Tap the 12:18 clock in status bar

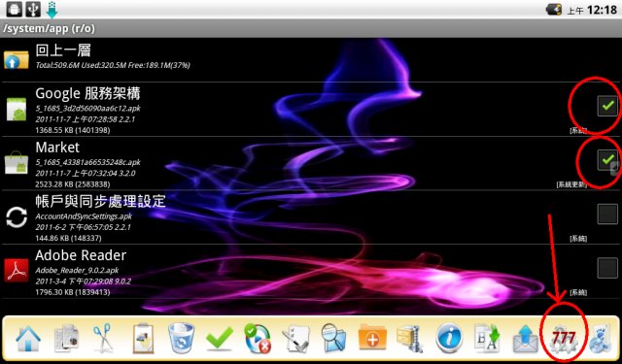pyautogui.click(x=603, y=10)
